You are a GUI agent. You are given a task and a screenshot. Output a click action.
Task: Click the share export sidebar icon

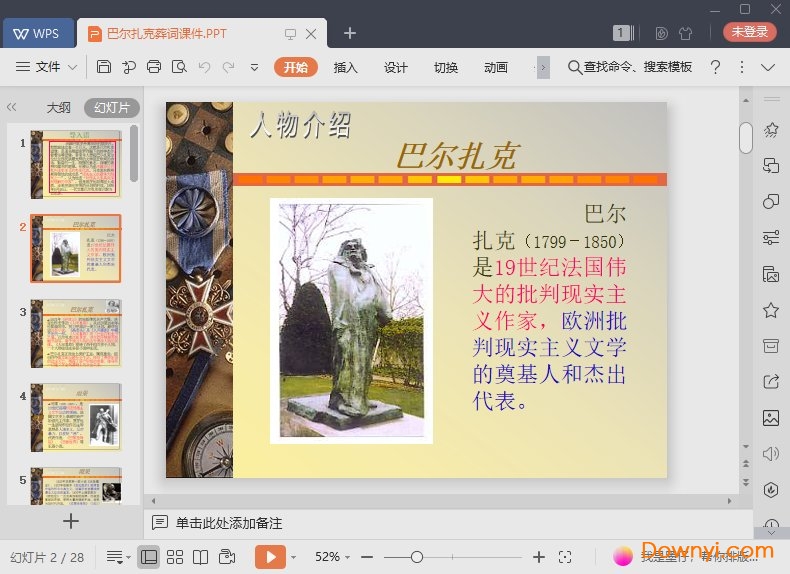771,381
